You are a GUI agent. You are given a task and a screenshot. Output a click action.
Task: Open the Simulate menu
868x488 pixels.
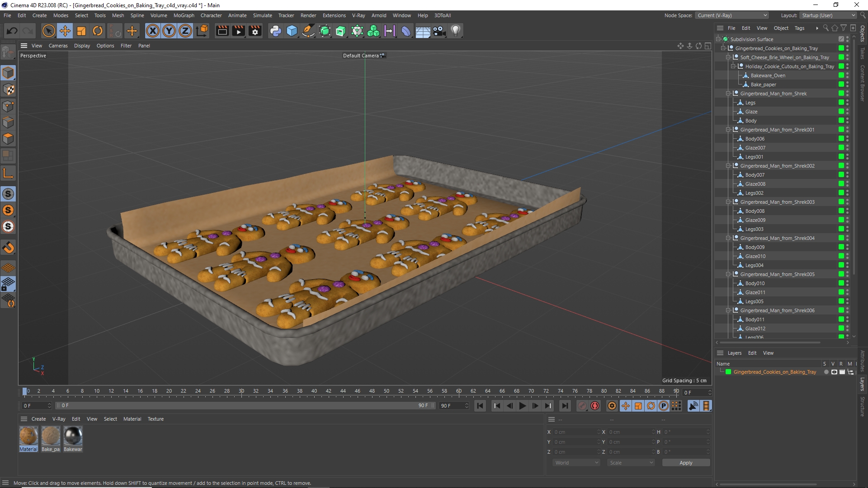(262, 15)
